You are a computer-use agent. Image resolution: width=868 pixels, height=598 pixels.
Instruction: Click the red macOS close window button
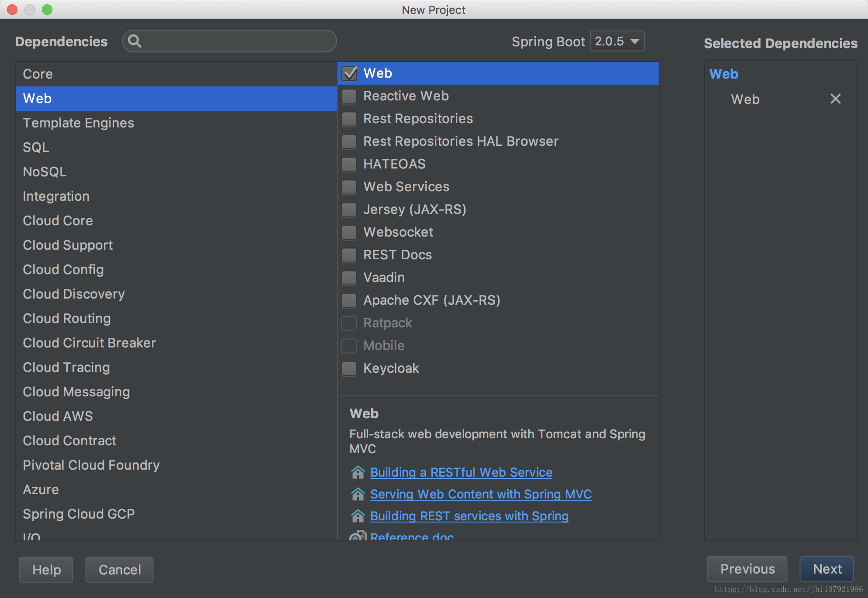pos(12,10)
